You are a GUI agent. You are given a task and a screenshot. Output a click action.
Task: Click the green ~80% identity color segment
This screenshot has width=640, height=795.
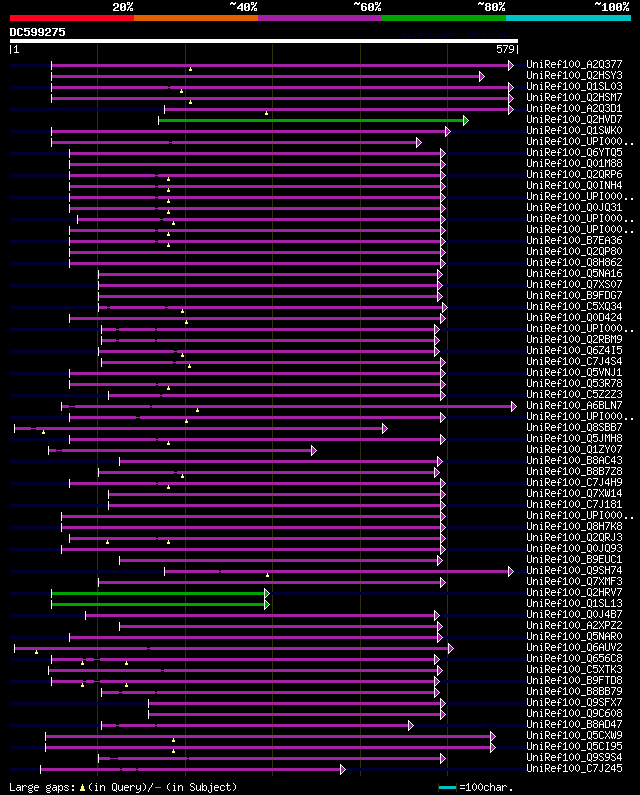(444, 18)
